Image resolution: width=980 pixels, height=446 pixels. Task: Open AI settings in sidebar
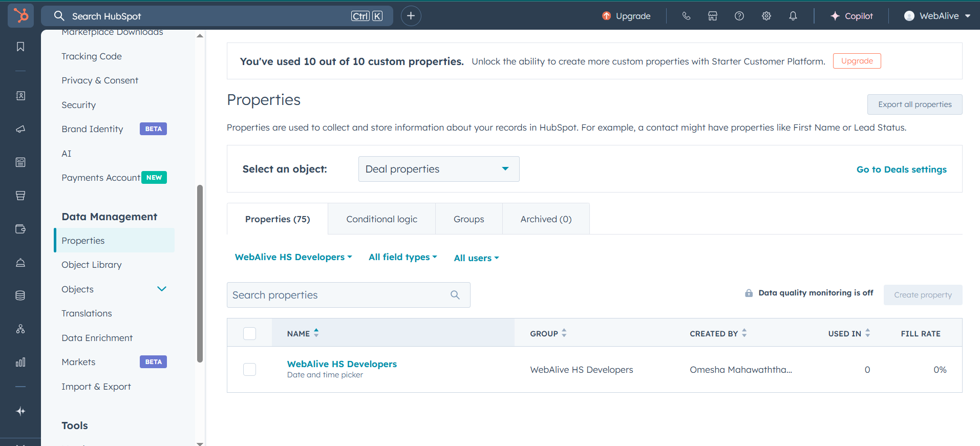coord(67,154)
